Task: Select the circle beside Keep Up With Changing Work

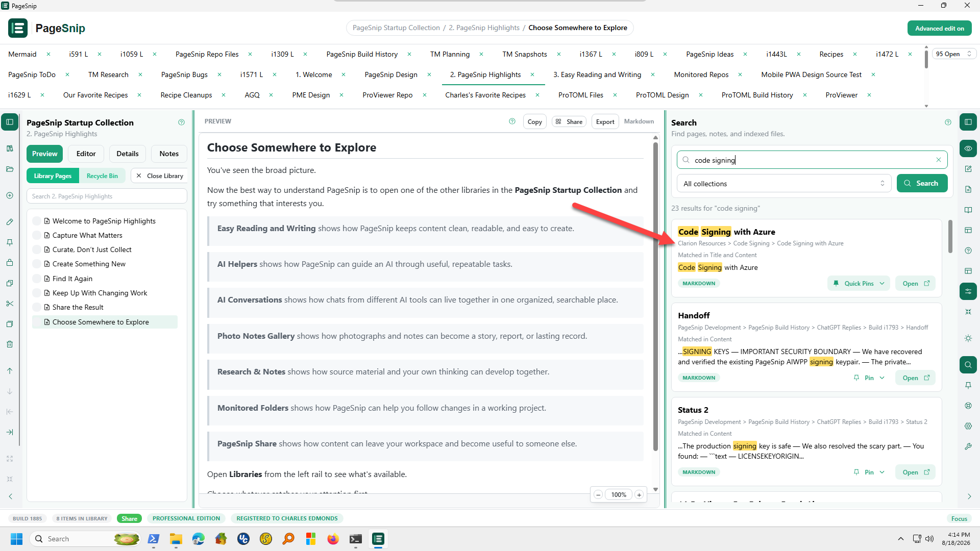Action: 37,293
